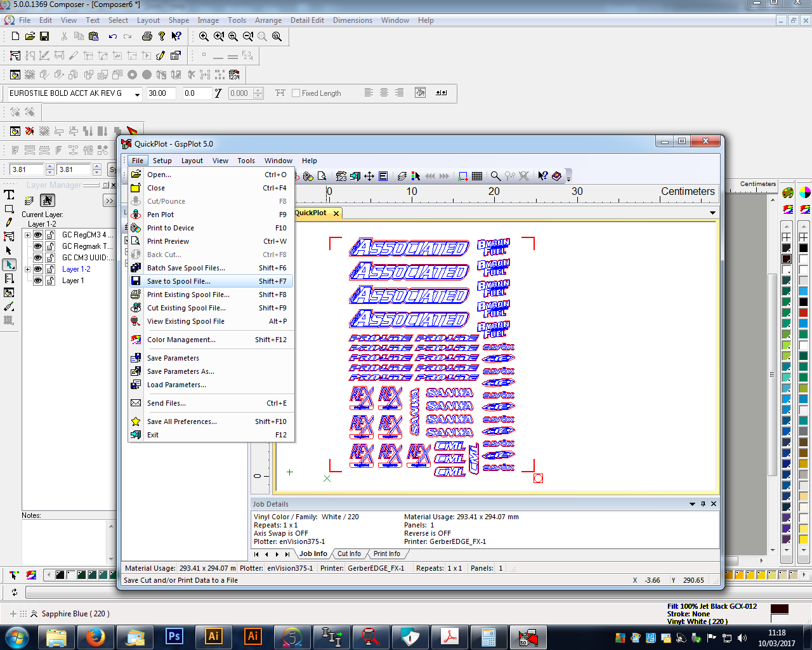The image size is (812, 650).
Task: Expand the Layer 1-2 tree node
Action: [x=27, y=269]
